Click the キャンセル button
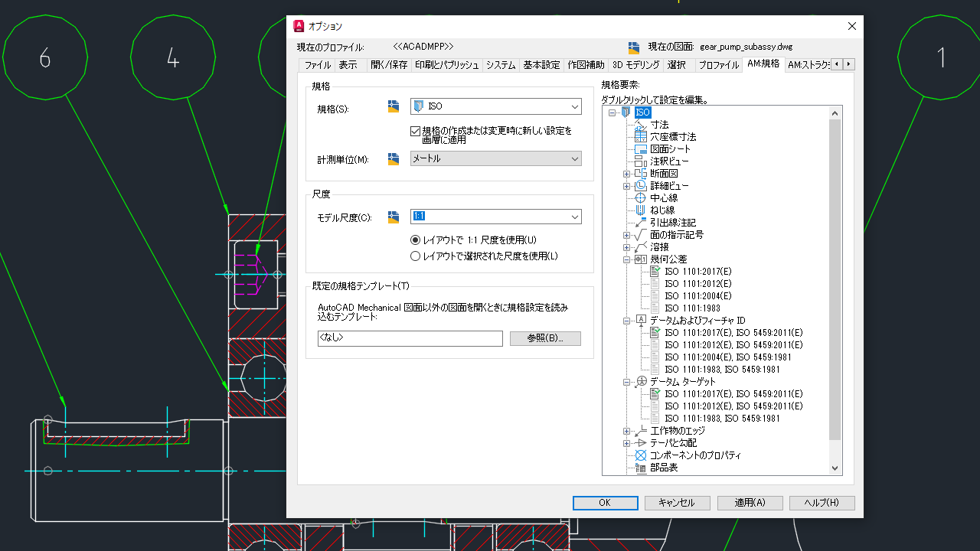The image size is (980, 551). pyautogui.click(x=678, y=503)
